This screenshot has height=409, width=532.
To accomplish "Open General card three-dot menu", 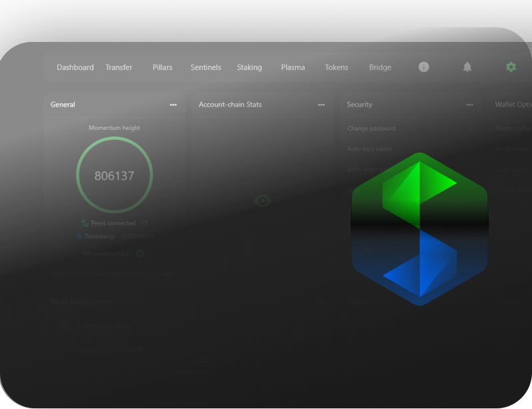I will 173,105.
